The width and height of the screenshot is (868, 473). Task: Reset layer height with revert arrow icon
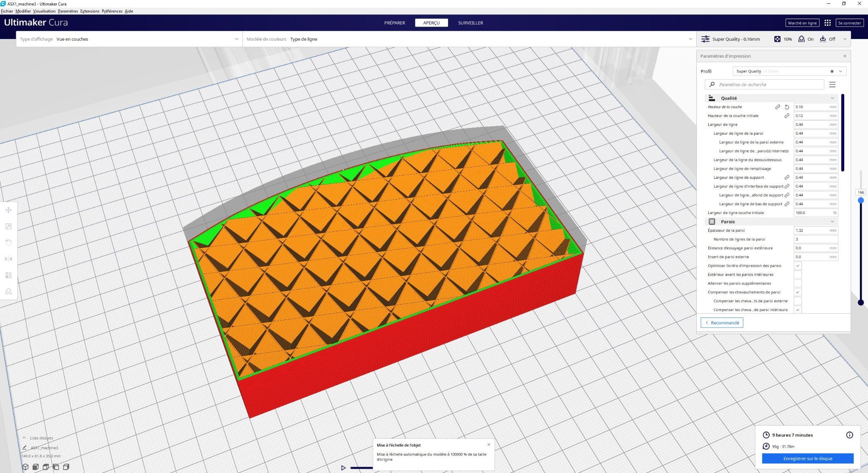pyautogui.click(x=787, y=107)
